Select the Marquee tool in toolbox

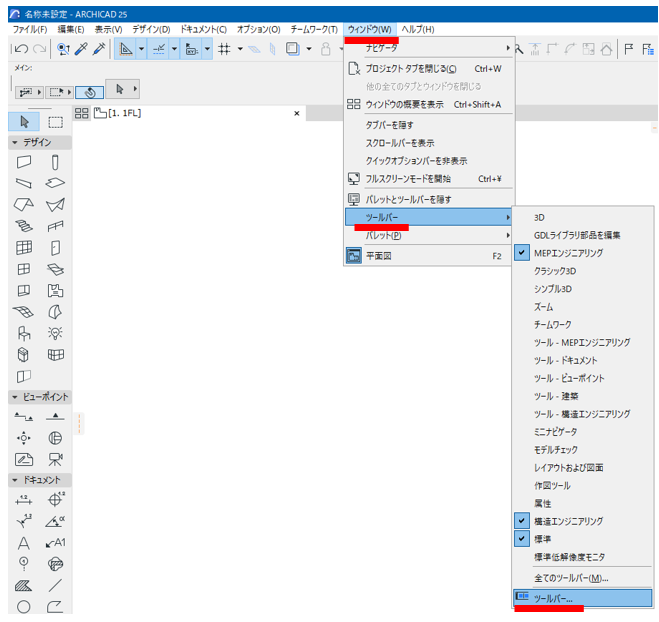tap(55, 122)
